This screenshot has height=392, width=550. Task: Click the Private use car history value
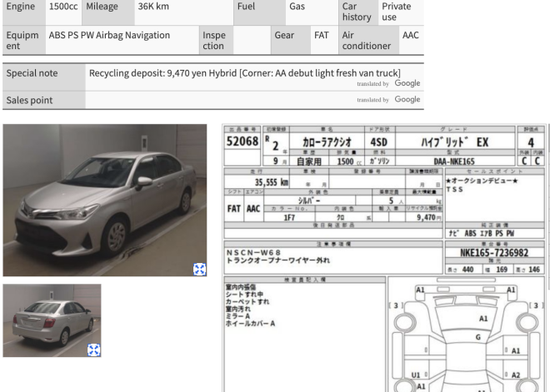pos(396,11)
